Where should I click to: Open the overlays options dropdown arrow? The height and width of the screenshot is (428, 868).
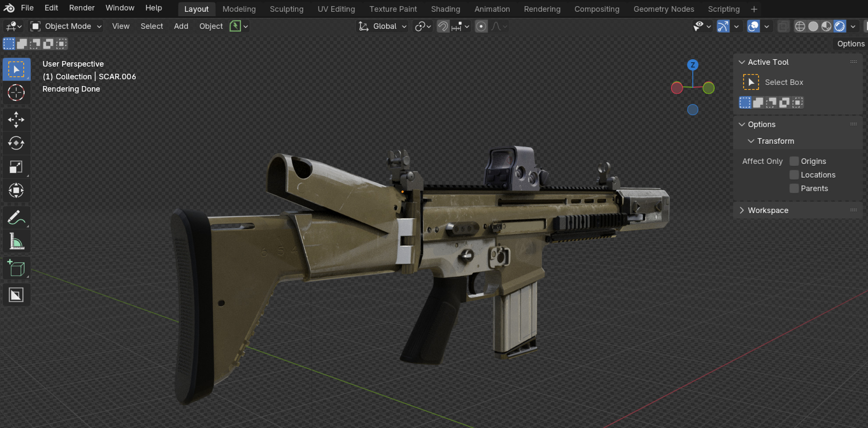(766, 26)
